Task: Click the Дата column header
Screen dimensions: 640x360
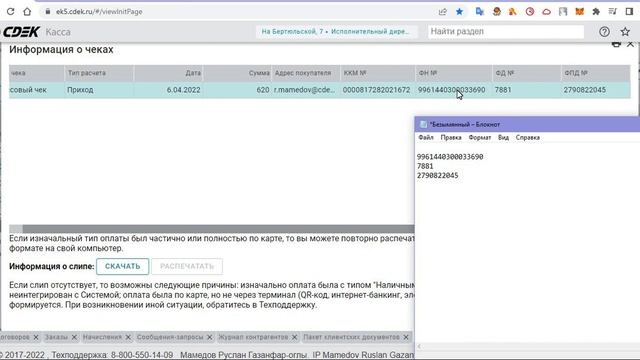Action: pos(168,73)
